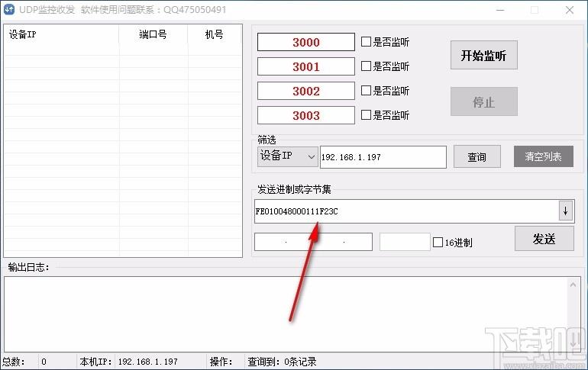The image size is (588, 370).
Task: Click the 开始监听 button
Action: [x=483, y=55]
